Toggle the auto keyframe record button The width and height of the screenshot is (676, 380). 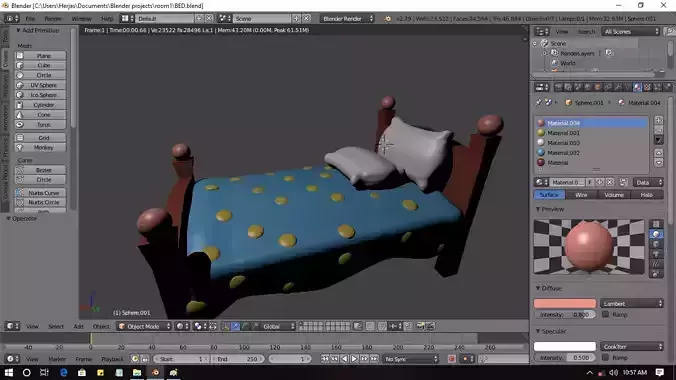[x=451, y=359]
